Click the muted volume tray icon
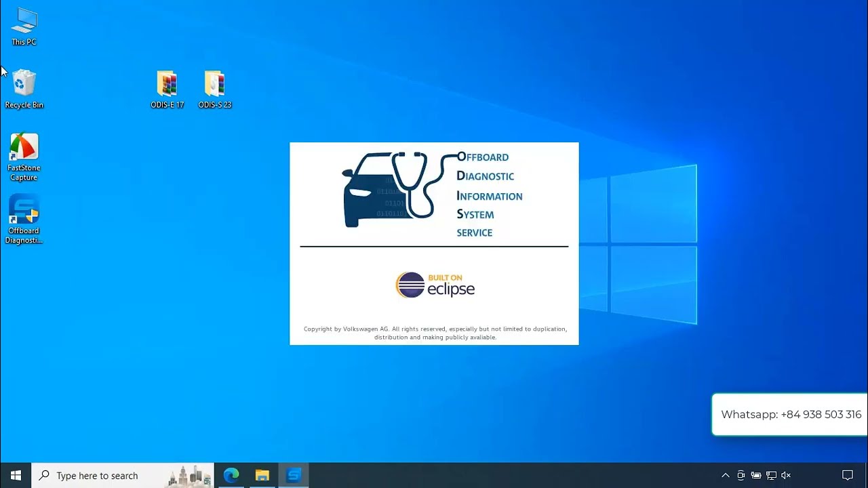Image resolution: width=868 pixels, height=488 pixels. pos(786,475)
